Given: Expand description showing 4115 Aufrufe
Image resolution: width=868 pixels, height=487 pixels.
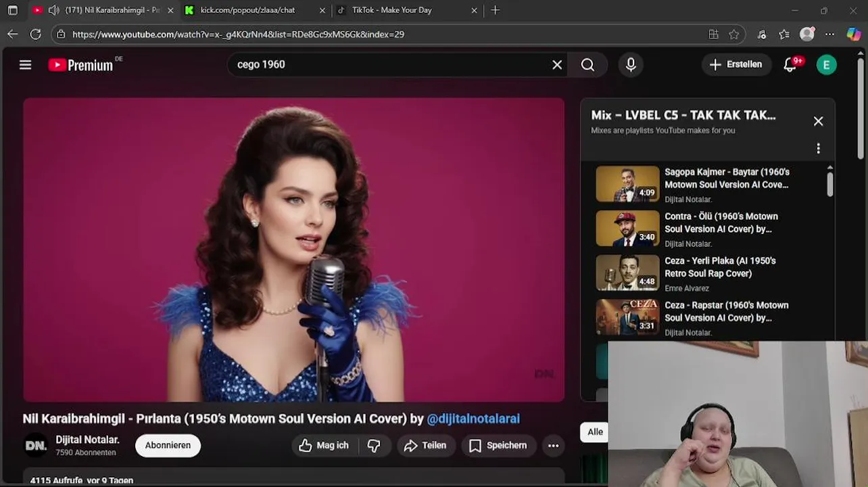Looking at the screenshot, I should tap(293, 477).
